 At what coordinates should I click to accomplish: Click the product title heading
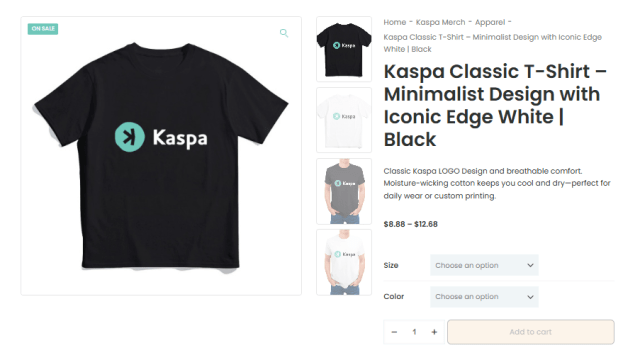tap(495, 105)
